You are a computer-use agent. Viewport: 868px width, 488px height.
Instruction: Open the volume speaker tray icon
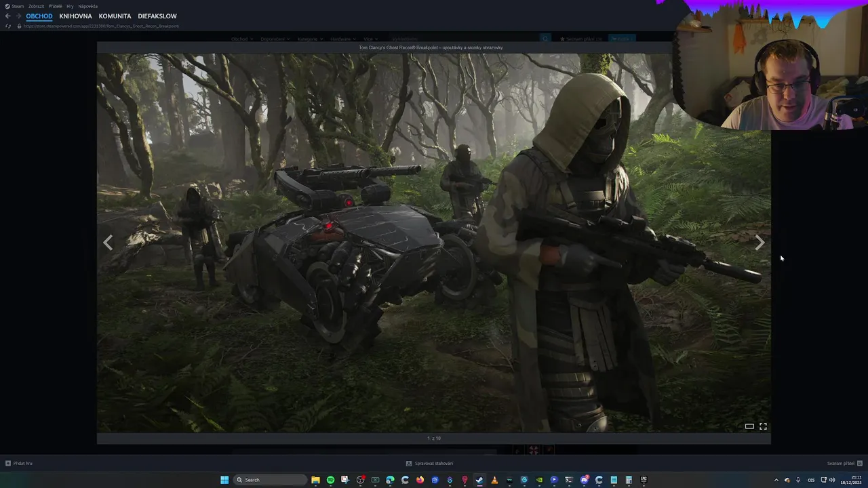[832, 480]
